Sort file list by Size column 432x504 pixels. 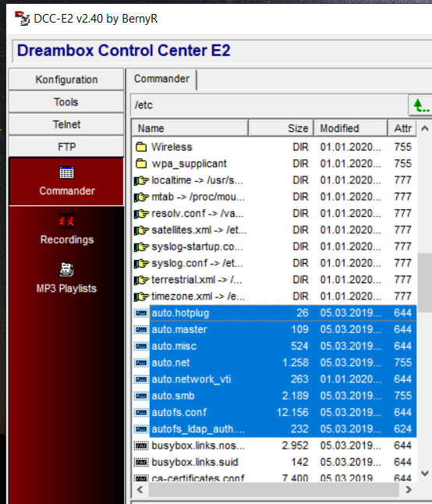point(281,128)
